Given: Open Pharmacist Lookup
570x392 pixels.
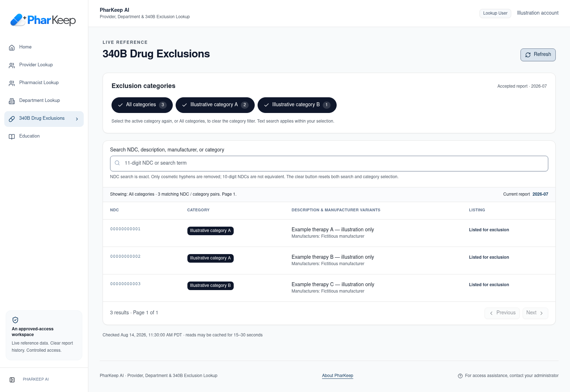Looking at the screenshot, I should pyautogui.click(x=44, y=83).
